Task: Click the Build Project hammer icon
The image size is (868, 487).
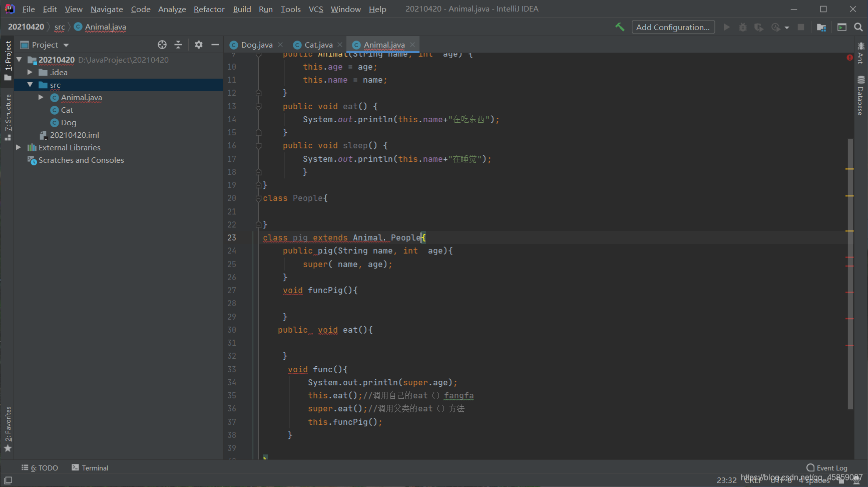Action: tap(620, 27)
